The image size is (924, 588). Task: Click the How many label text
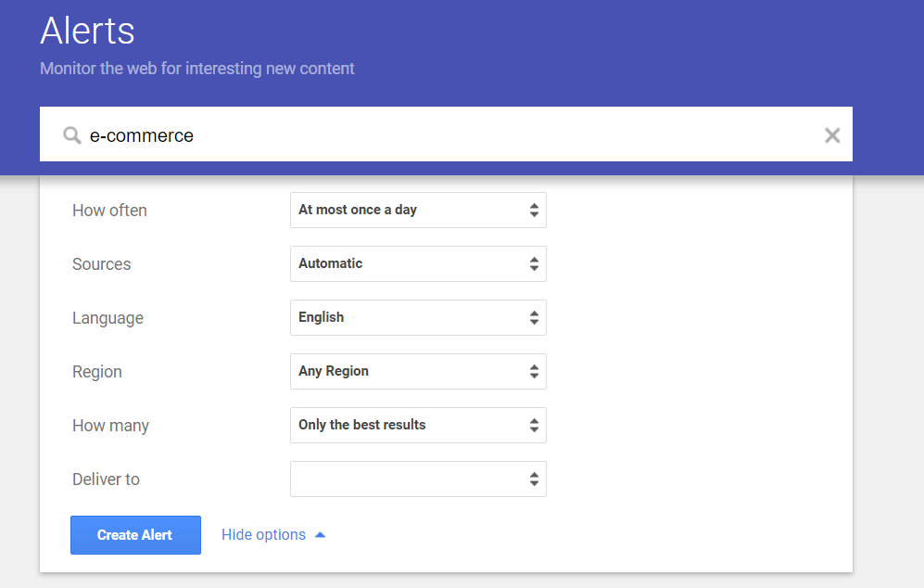pos(111,426)
